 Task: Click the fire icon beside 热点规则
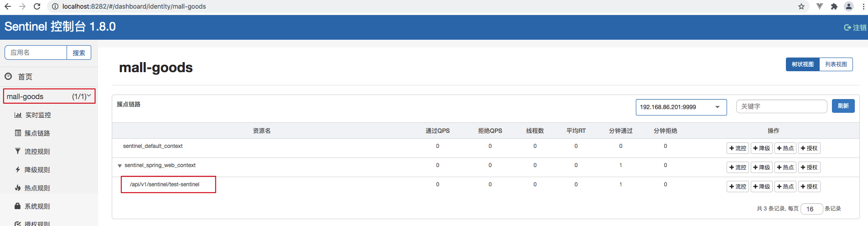coord(18,188)
